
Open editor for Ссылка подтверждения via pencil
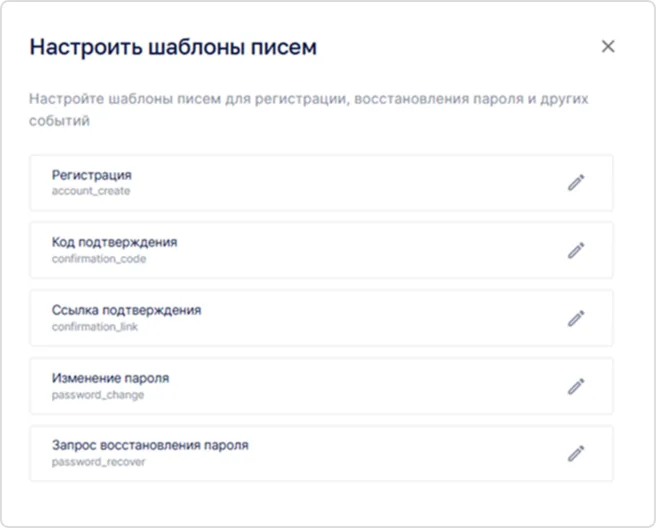coord(576,318)
